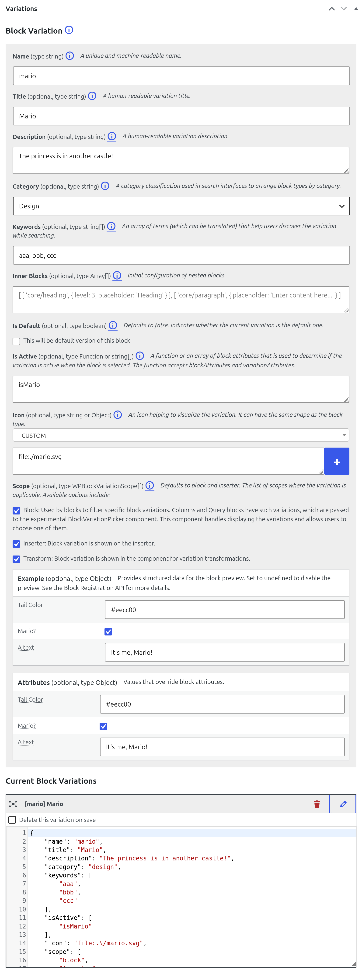Click the info icon beside Scope
362x980 pixels.
pyautogui.click(x=150, y=485)
